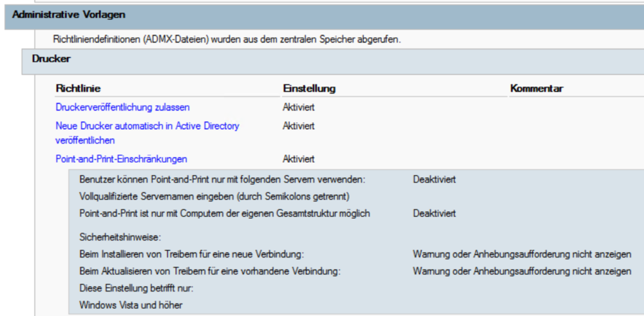Select the Kommentar column header
This screenshot has height=316, width=644.
[x=537, y=88]
